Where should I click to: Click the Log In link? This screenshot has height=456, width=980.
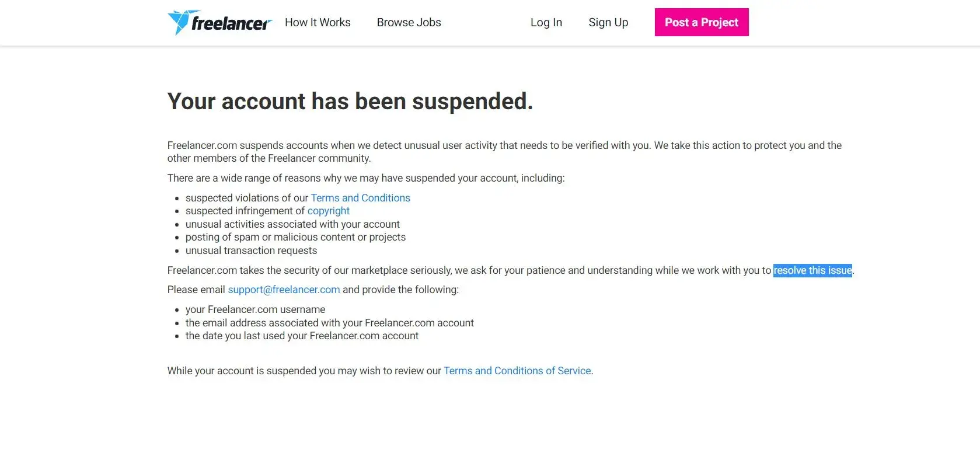[546, 23]
